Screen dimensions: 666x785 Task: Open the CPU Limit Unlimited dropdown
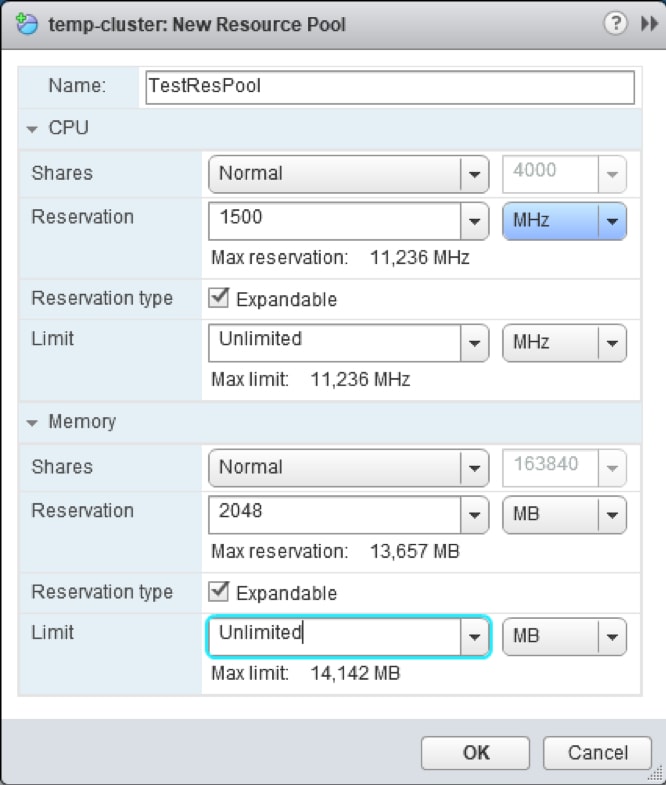[x=474, y=343]
